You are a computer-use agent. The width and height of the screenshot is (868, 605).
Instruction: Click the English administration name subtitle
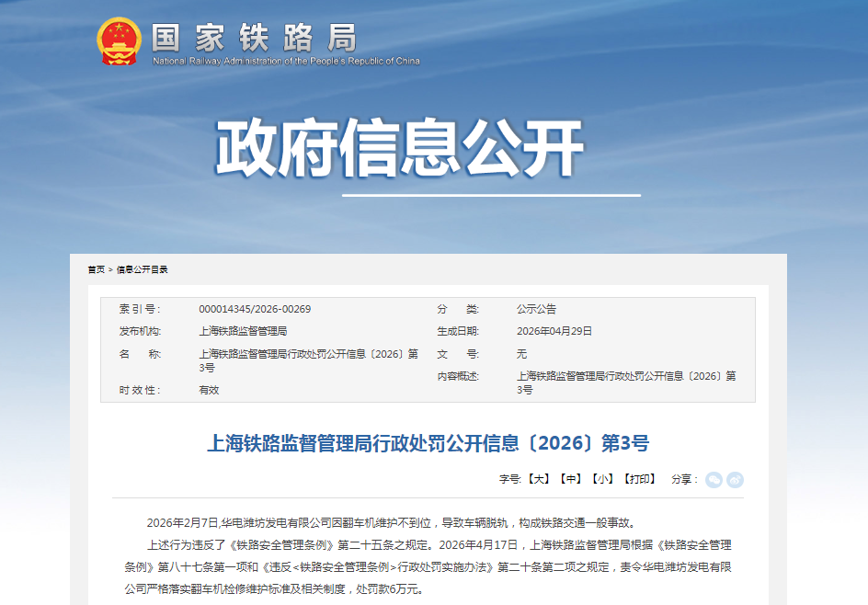(x=286, y=62)
